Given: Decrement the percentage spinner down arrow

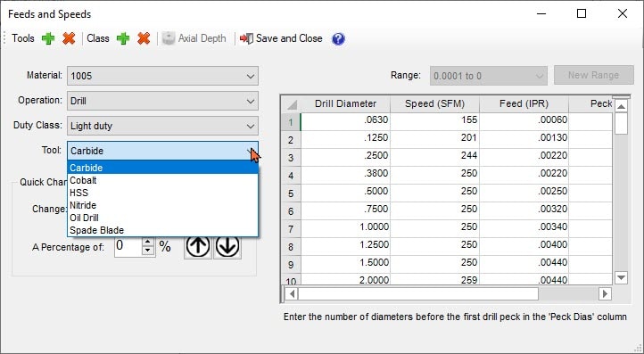Looking at the screenshot, I should pos(148,251).
